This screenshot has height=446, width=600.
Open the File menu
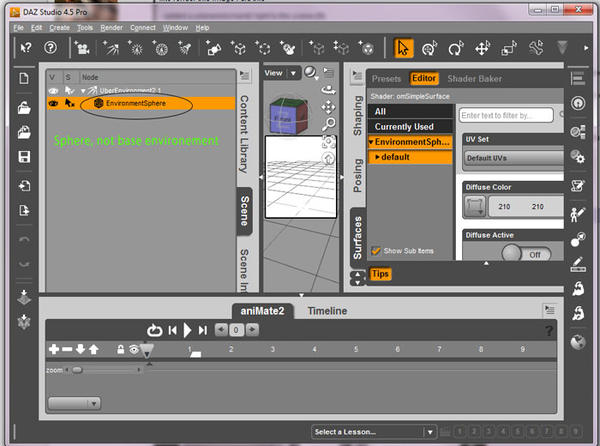click(x=18, y=28)
